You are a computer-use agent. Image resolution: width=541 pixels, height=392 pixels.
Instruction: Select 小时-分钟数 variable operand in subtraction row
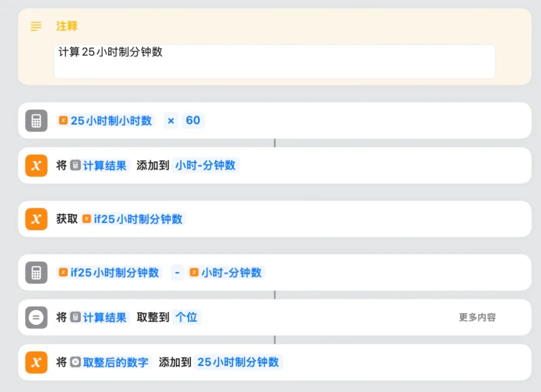pos(226,273)
